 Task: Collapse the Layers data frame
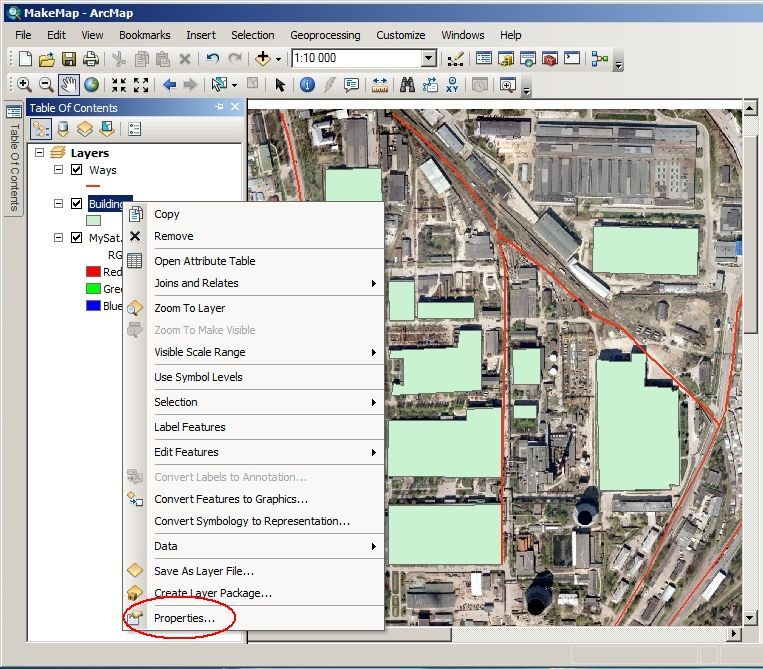point(40,152)
